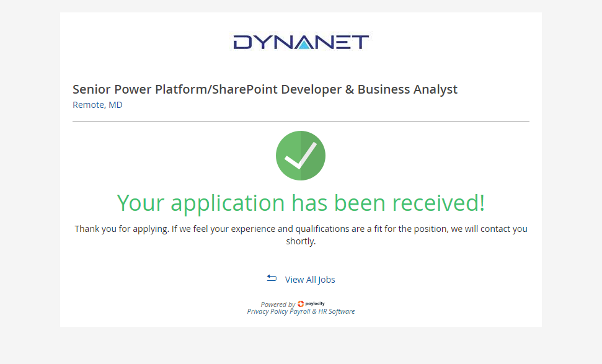
Task: Open the Payroll & HR Software link
Action: click(322, 312)
